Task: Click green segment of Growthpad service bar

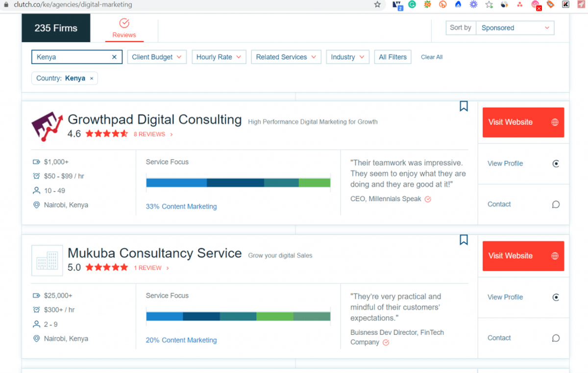Action: click(x=315, y=183)
